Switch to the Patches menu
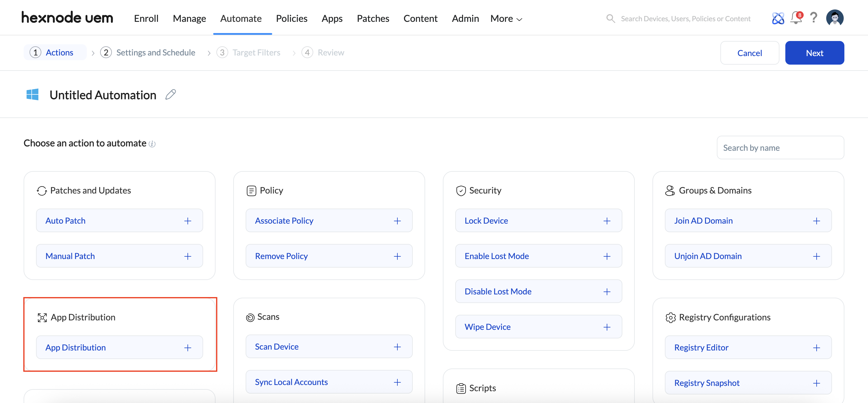The height and width of the screenshot is (403, 868). pyautogui.click(x=373, y=19)
